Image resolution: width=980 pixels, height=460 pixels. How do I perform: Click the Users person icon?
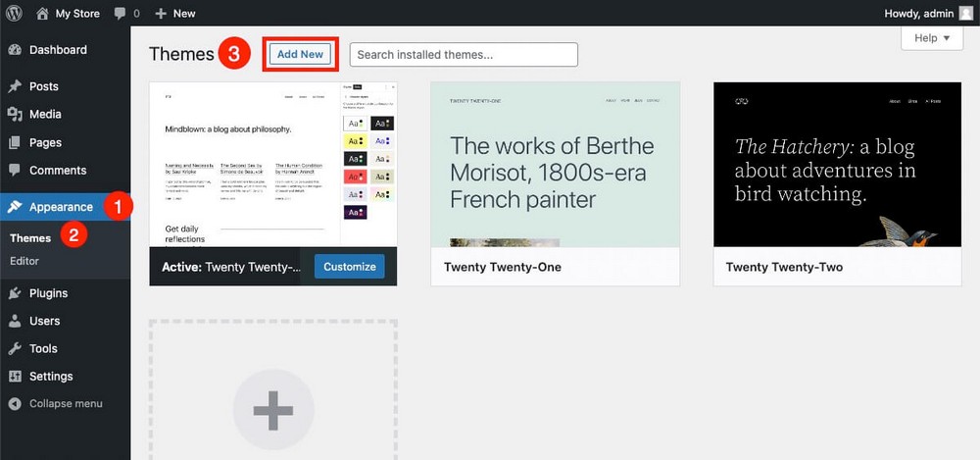(15, 321)
